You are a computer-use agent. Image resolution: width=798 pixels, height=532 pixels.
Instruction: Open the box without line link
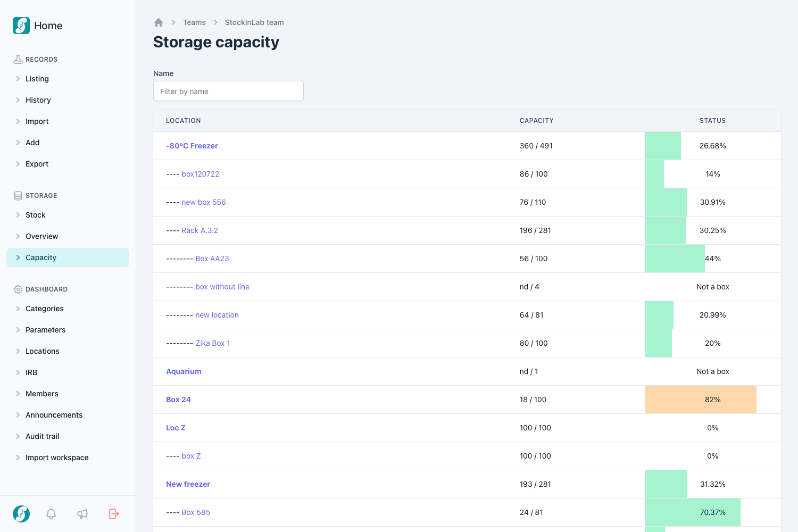[x=222, y=287]
